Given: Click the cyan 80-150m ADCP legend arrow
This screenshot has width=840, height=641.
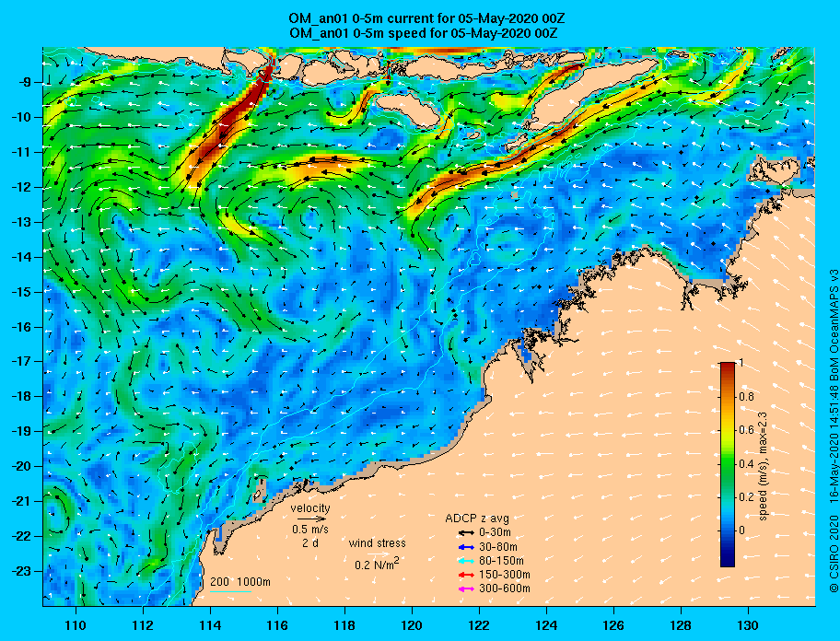Looking at the screenshot, I should point(466,561).
